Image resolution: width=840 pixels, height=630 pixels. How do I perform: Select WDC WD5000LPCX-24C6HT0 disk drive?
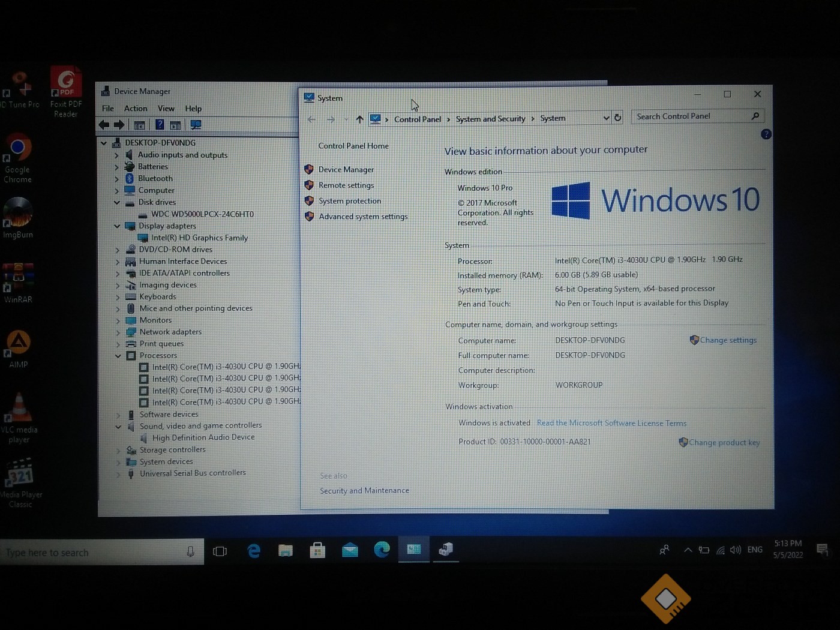tap(202, 214)
